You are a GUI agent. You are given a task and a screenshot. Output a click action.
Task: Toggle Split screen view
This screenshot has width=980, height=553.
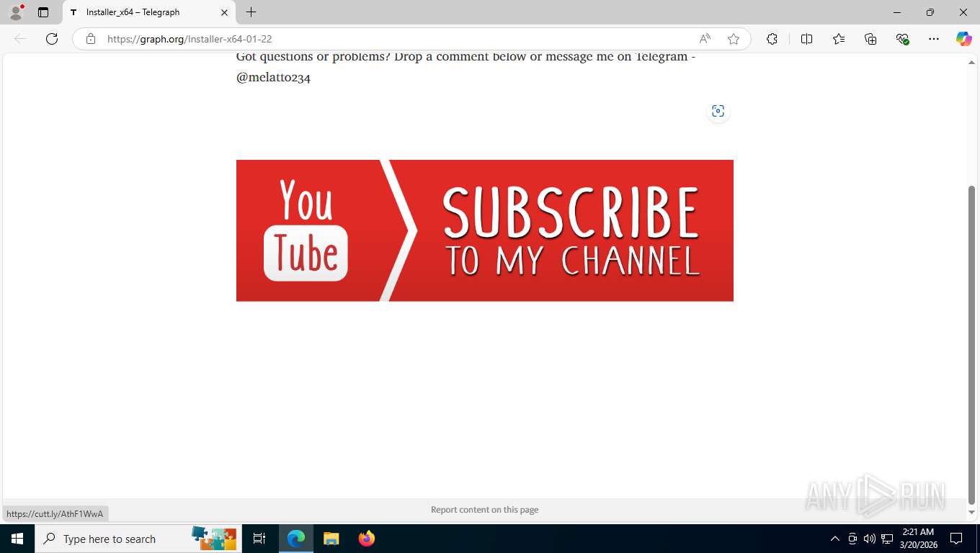tap(807, 39)
